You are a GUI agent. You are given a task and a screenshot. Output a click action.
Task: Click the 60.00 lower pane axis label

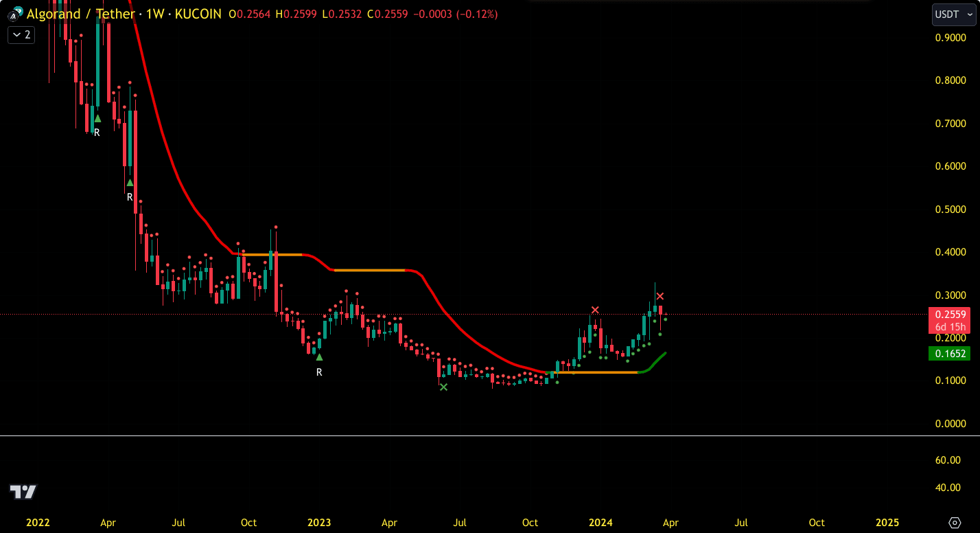(948, 460)
